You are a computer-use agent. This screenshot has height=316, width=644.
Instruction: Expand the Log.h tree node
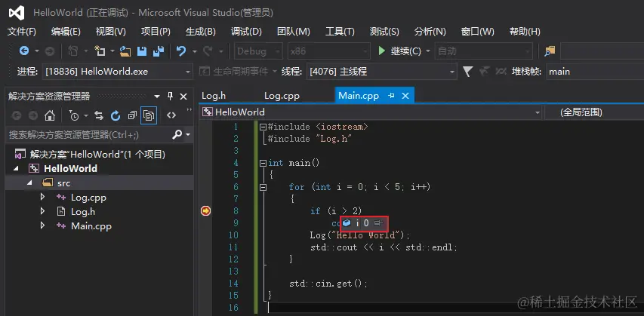click(x=42, y=211)
